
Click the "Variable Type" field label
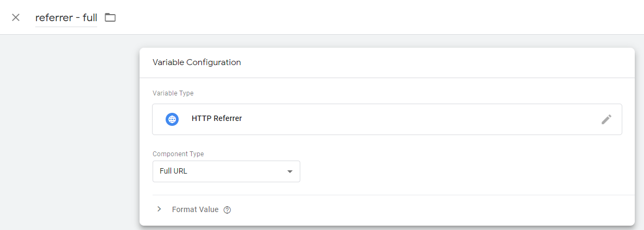(x=173, y=93)
